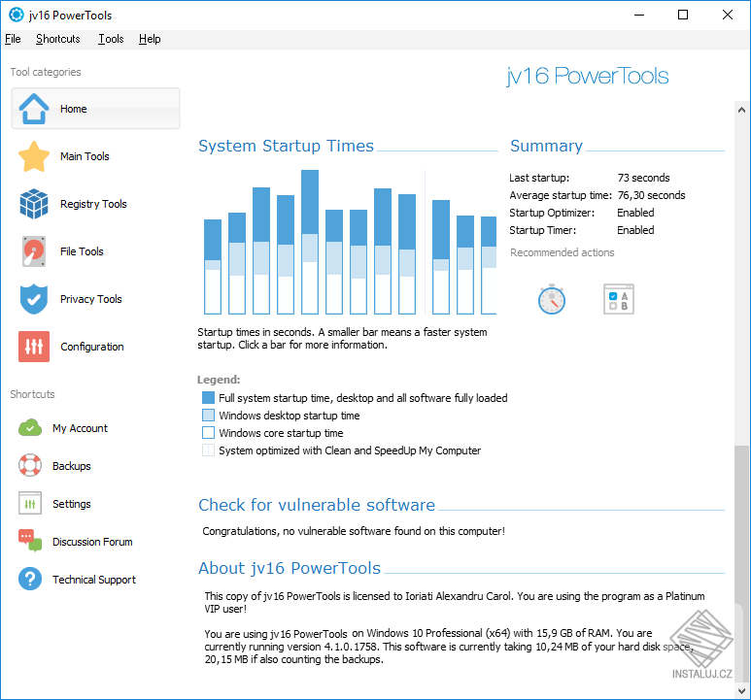Click the '76,30 seconds' average startup value

click(x=651, y=195)
